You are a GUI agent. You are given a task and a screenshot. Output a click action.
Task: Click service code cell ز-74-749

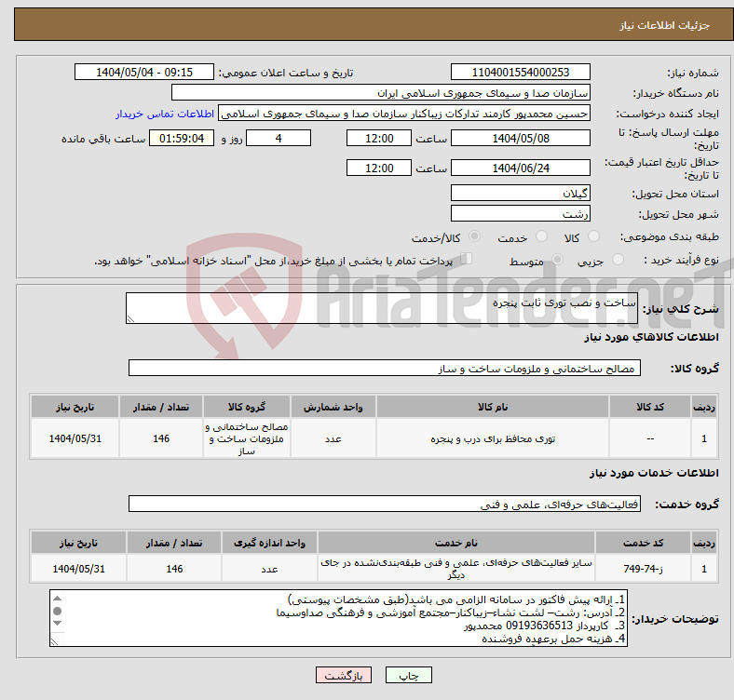coord(644,569)
